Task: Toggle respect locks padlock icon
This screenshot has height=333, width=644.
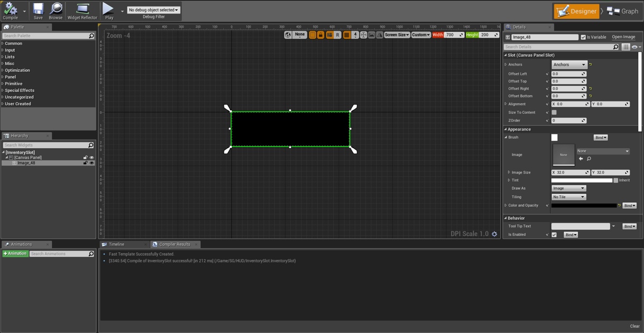Action: tap(320, 35)
